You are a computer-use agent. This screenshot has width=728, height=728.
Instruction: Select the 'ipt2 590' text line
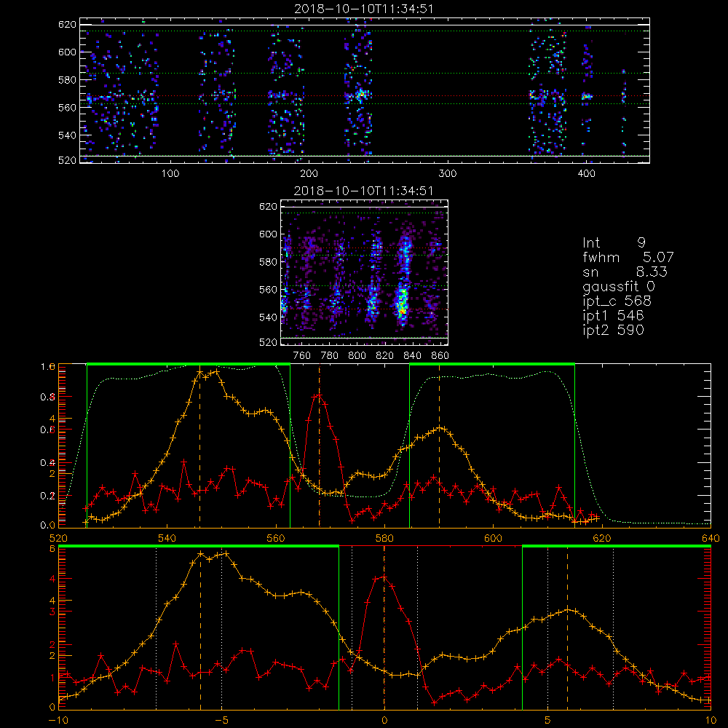[x=613, y=330]
